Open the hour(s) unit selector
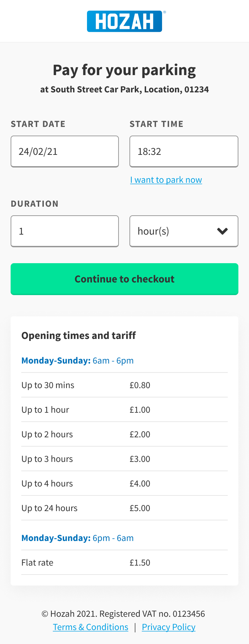 183,231
